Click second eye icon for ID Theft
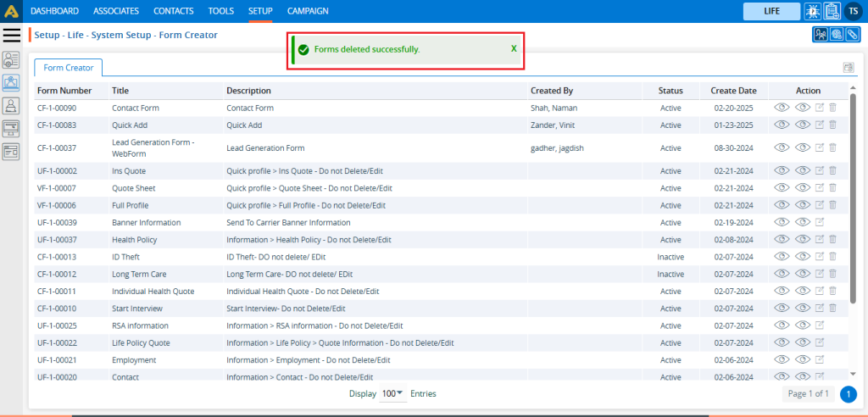This screenshot has width=868, height=417. tap(802, 256)
